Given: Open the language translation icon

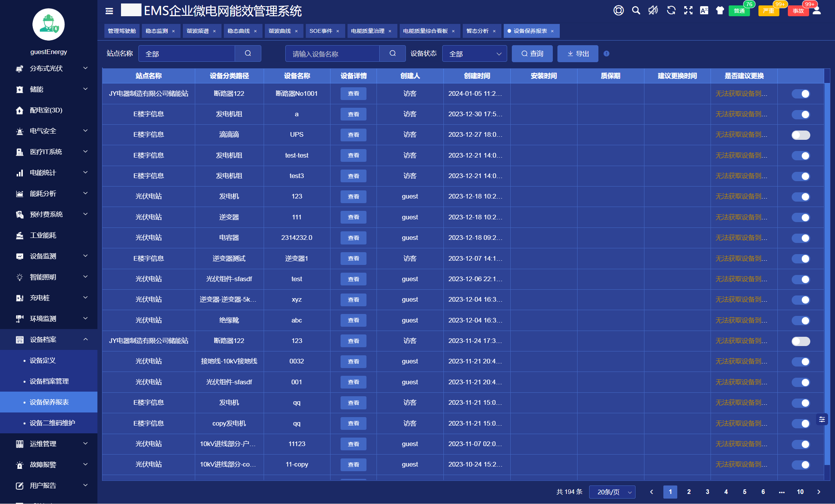Looking at the screenshot, I should [704, 10].
